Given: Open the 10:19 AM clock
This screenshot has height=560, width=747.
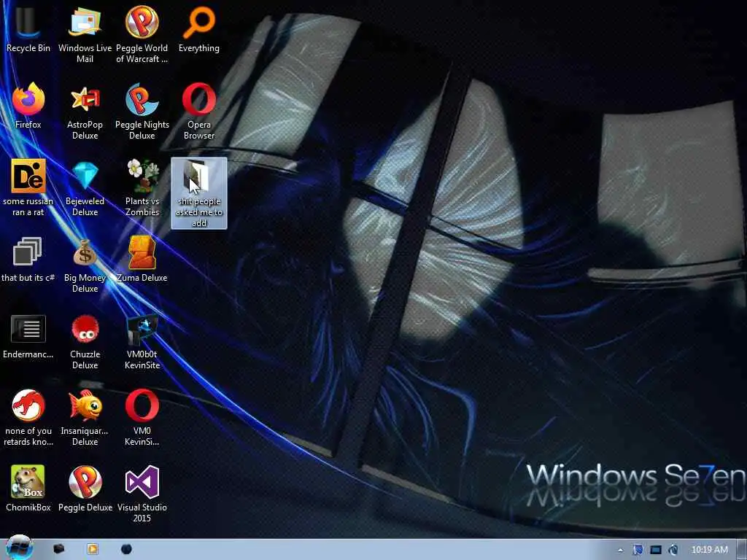Looking at the screenshot, I should pos(709,550).
